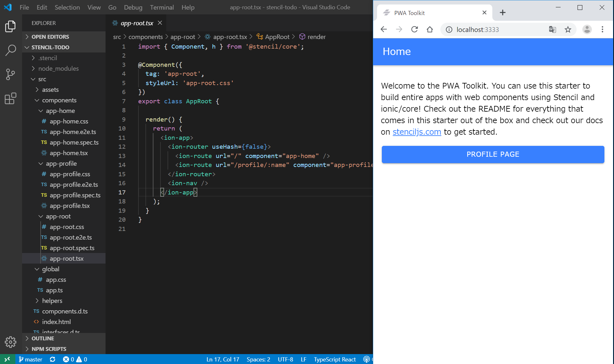Open the browser three-dot menu

(602, 29)
